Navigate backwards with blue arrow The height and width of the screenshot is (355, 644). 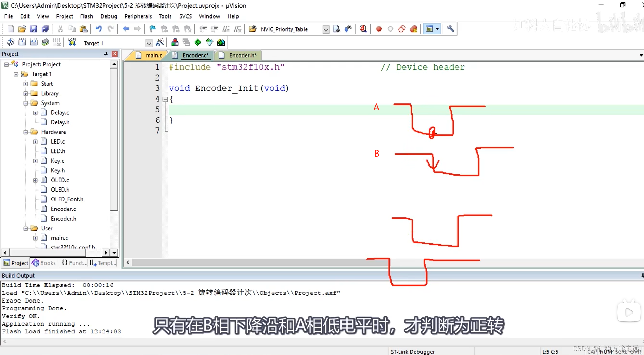tap(126, 29)
